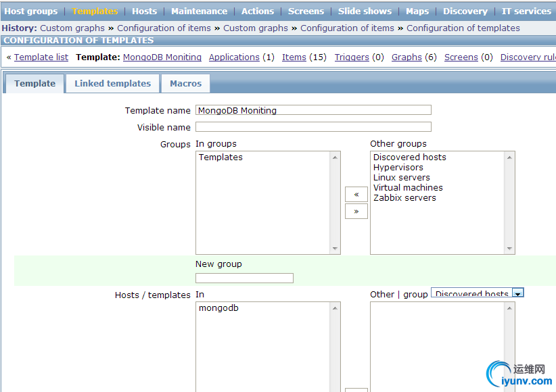Viewport: 556px width, 392px height.
Task: Open the Maps section
Action: coord(417,11)
